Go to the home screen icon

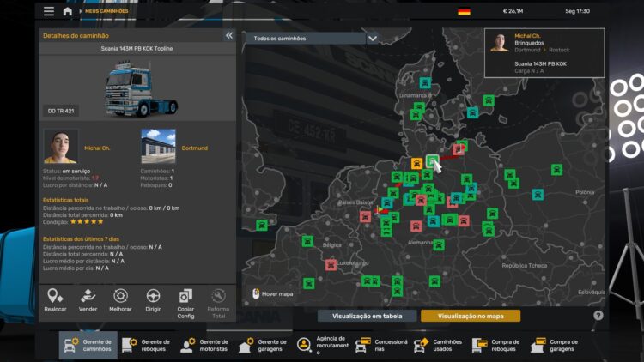click(x=67, y=11)
